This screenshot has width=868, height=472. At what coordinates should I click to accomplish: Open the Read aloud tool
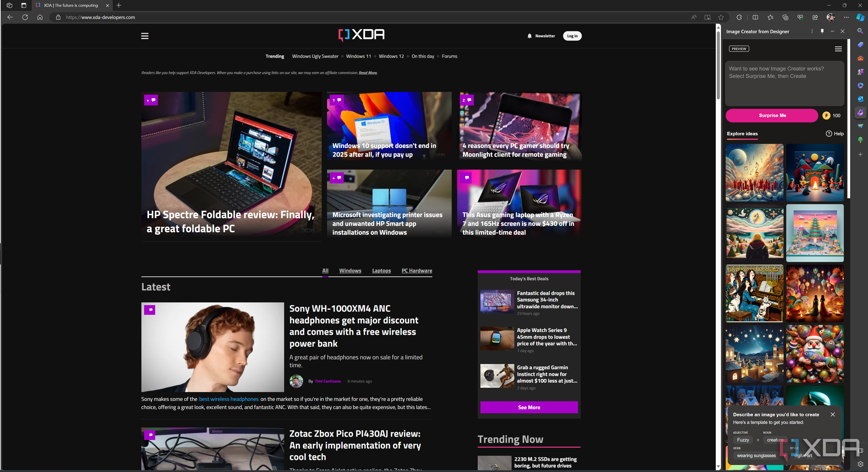click(x=694, y=17)
